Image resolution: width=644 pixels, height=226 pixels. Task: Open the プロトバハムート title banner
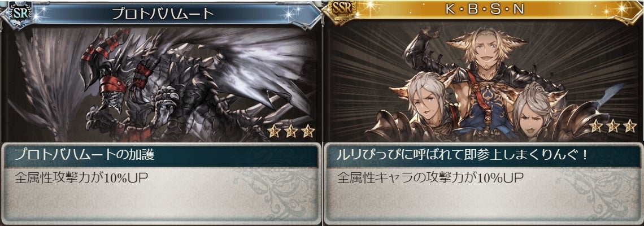[x=163, y=14]
